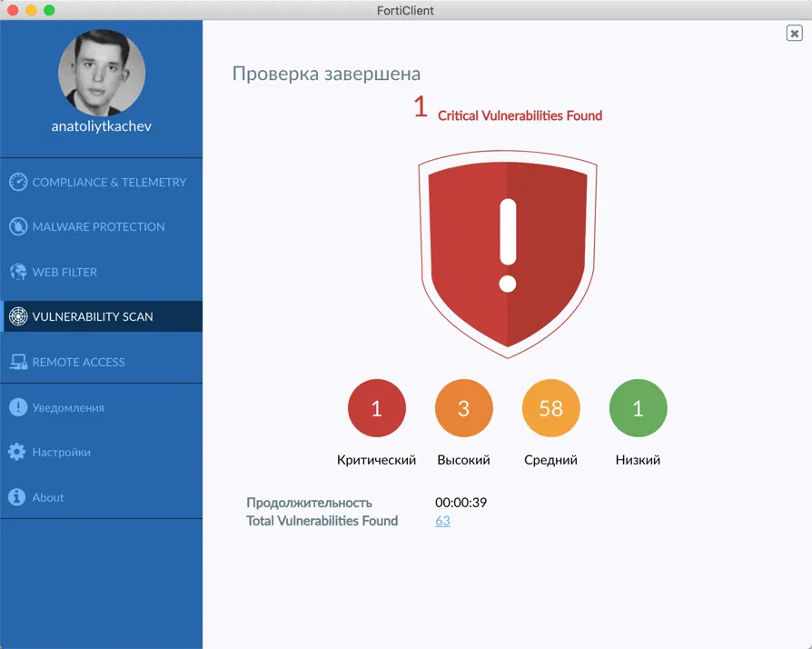Viewport: 812px width, 649px height.
Task: Click the Web Filter globe icon
Action: [x=18, y=272]
